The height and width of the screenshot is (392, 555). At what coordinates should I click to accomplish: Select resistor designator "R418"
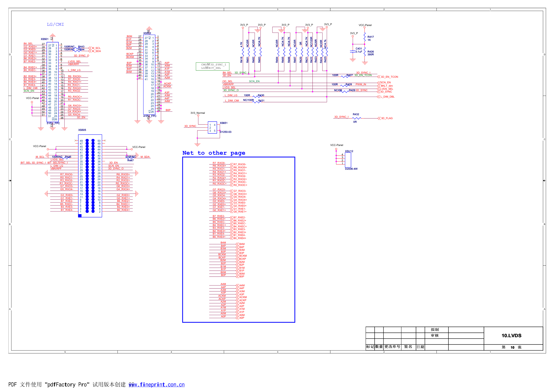(241, 60)
